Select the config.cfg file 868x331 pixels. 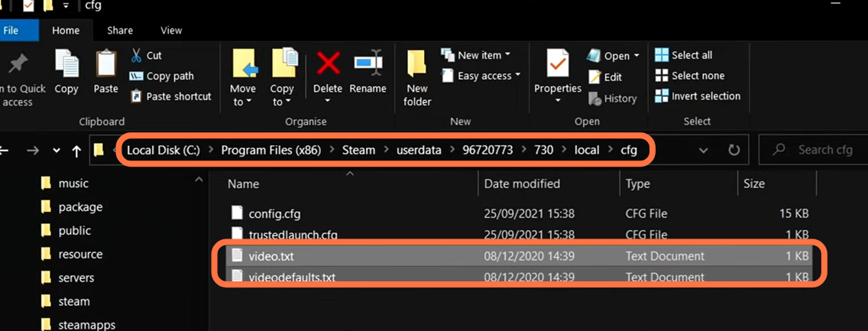[x=520, y=213]
